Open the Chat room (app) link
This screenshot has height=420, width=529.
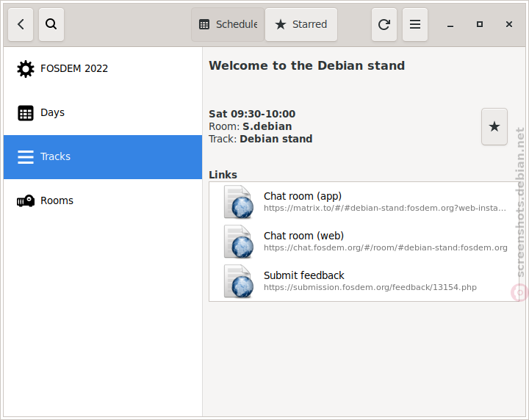(364, 202)
